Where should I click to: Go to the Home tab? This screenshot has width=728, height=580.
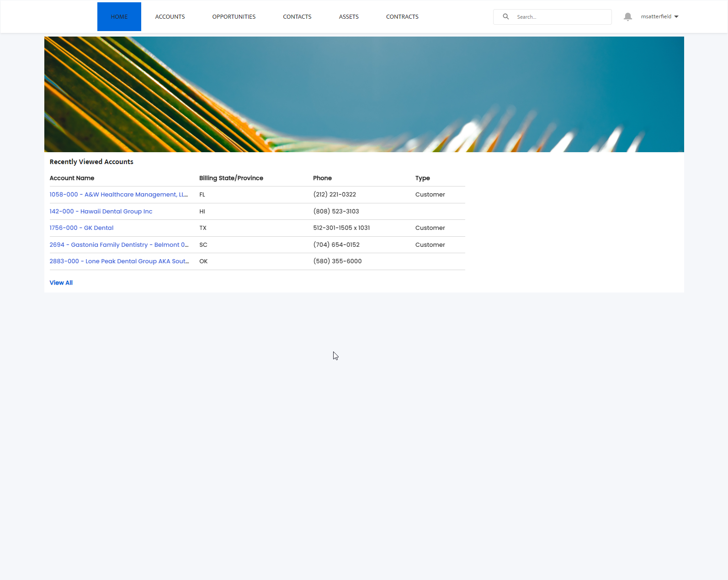[x=119, y=17]
